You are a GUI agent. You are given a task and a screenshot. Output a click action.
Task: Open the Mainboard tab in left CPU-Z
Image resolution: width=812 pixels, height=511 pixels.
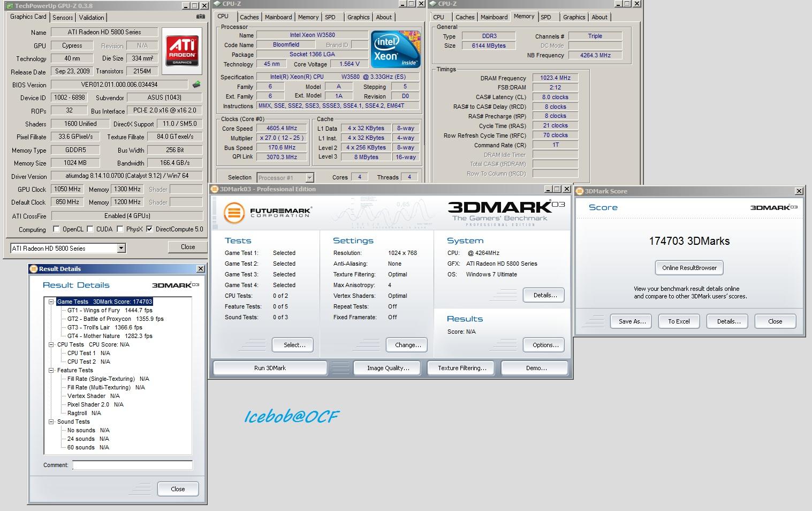(x=278, y=17)
